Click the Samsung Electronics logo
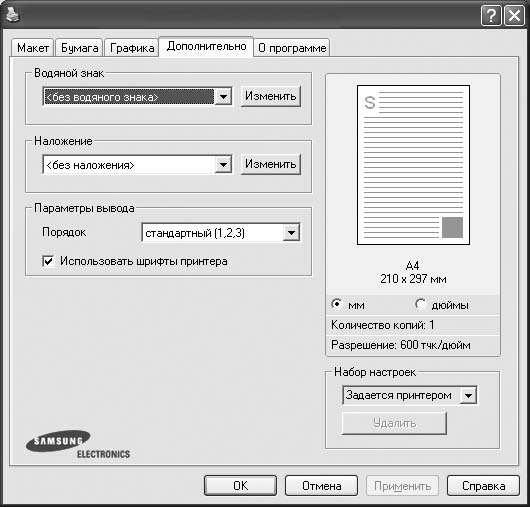The image size is (530, 507). pos(78,444)
